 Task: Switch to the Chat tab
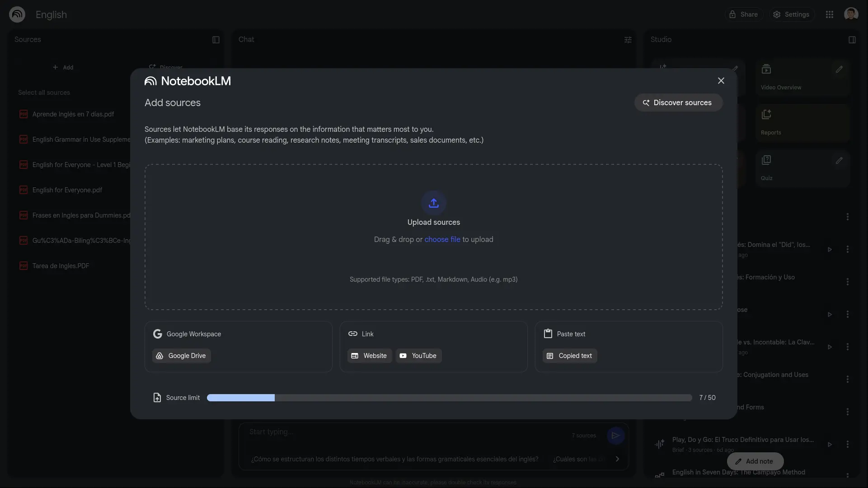coord(247,40)
